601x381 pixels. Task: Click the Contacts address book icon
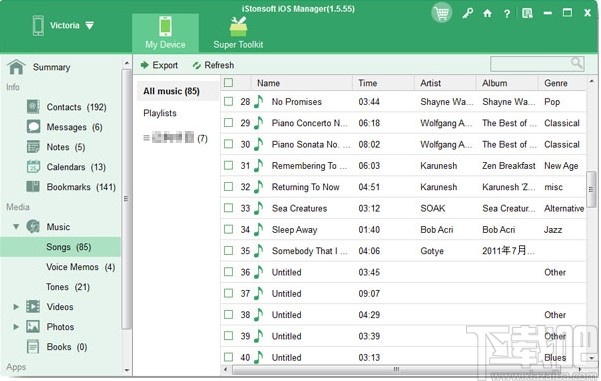(33, 107)
